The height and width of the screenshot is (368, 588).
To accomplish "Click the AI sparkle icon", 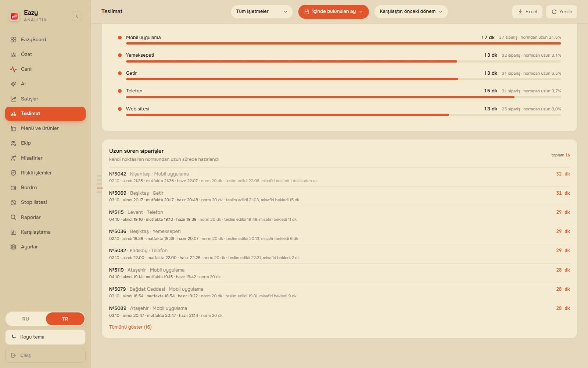I will (14, 84).
